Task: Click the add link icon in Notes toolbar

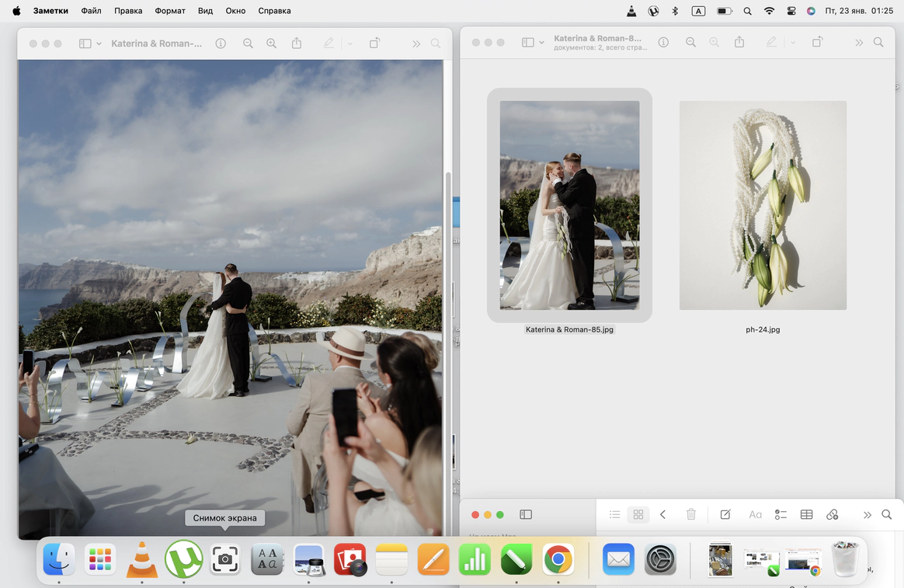Action: click(832, 514)
